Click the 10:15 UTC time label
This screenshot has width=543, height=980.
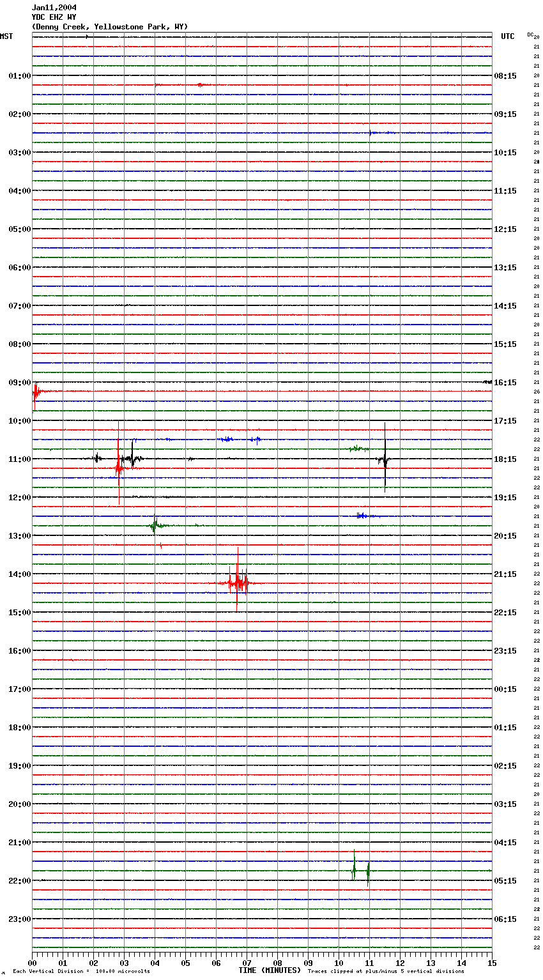click(x=505, y=153)
